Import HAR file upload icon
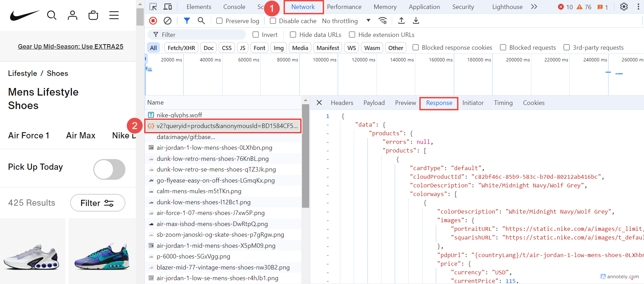644x284 pixels. (401, 21)
